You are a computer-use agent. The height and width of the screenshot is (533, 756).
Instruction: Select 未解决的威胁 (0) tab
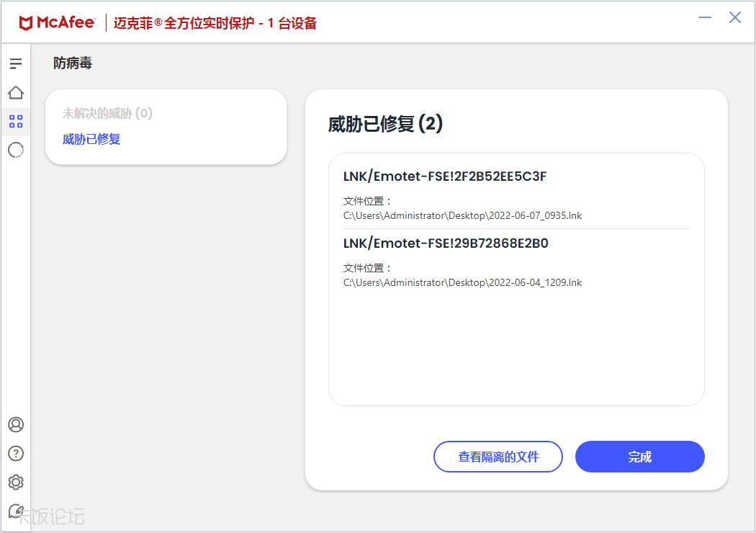click(107, 113)
